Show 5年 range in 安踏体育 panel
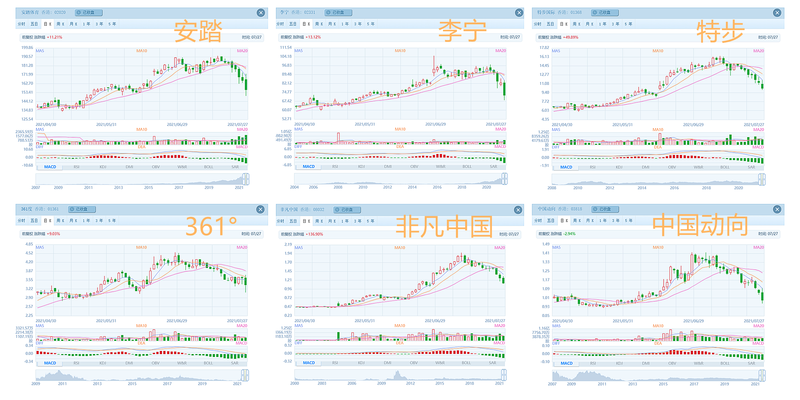800x400 pixels. pos(112,23)
